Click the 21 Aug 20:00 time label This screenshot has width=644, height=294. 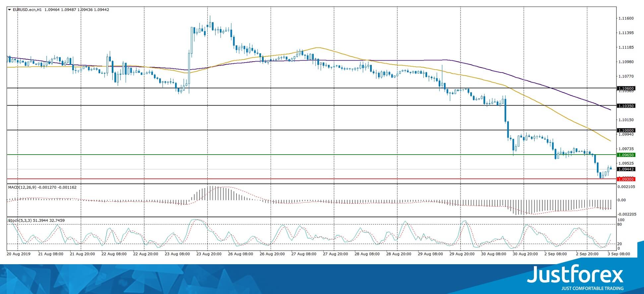point(82,254)
